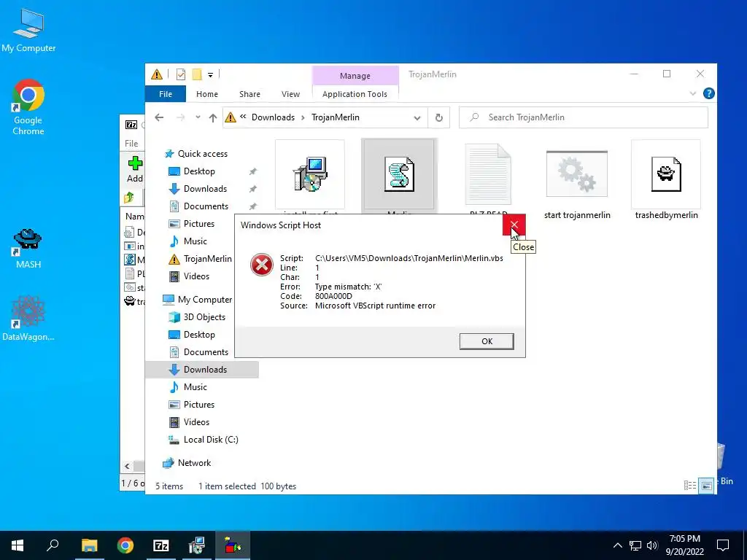
Task: Select My Computer desktop icon
Action: 28,30
